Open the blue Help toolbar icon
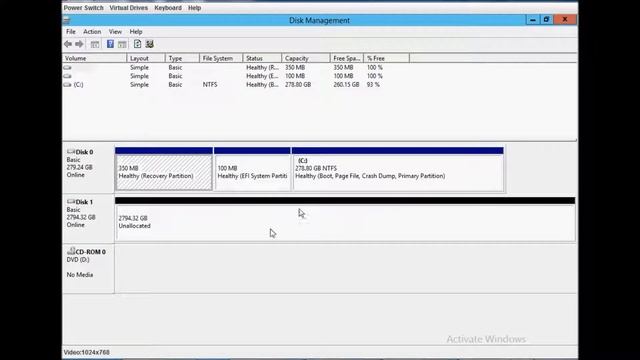 pos(110,44)
